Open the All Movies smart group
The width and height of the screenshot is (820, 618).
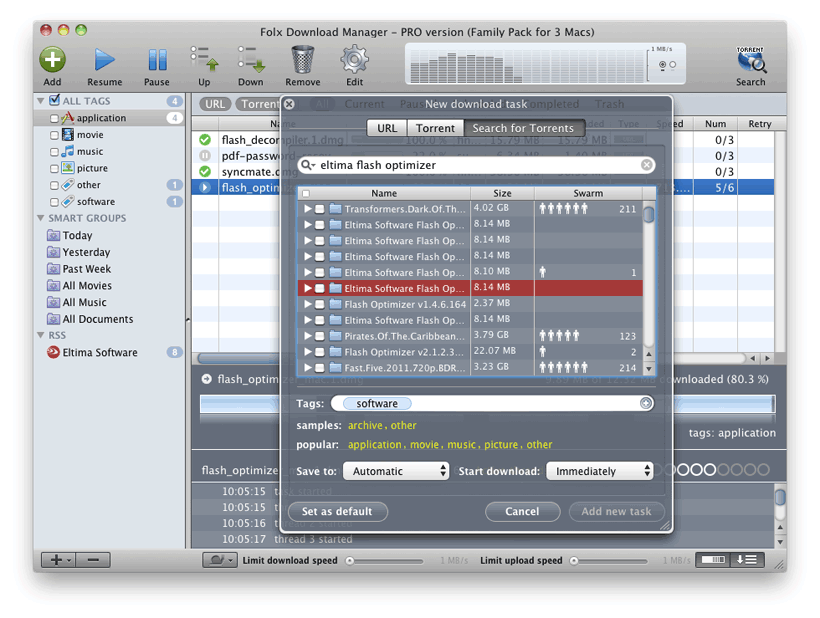click(79, 285)
